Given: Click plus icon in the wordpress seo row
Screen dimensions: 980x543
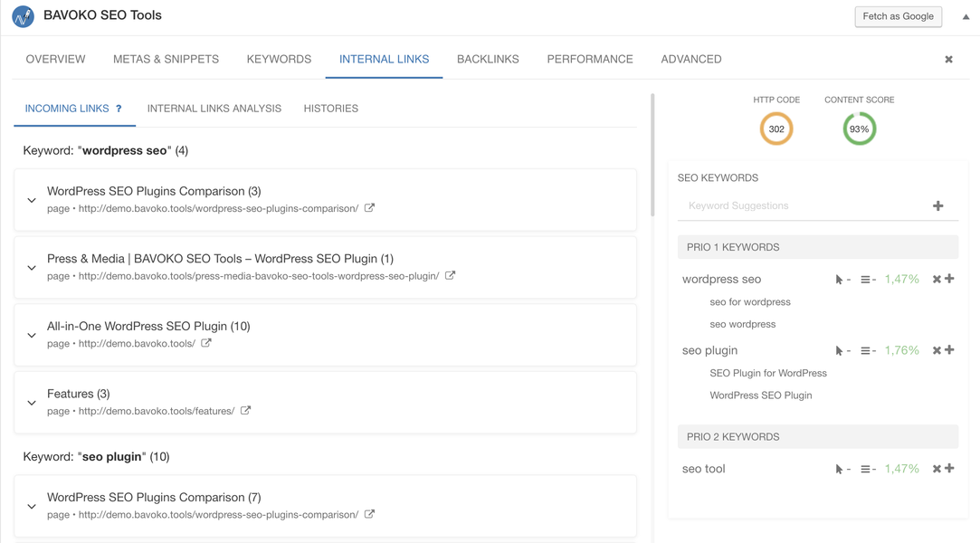Looking at the screenshot, I should (949, 279).
